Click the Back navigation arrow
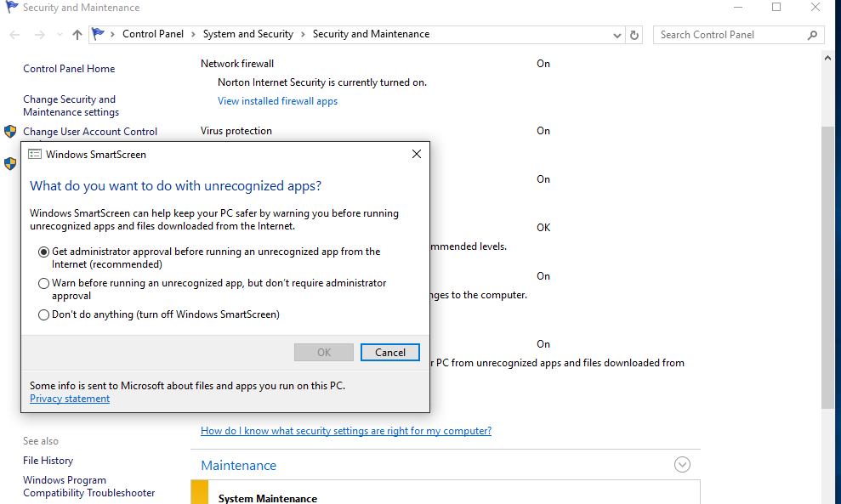The height and width of the screenshot is (504, 841). click(14, 35)
